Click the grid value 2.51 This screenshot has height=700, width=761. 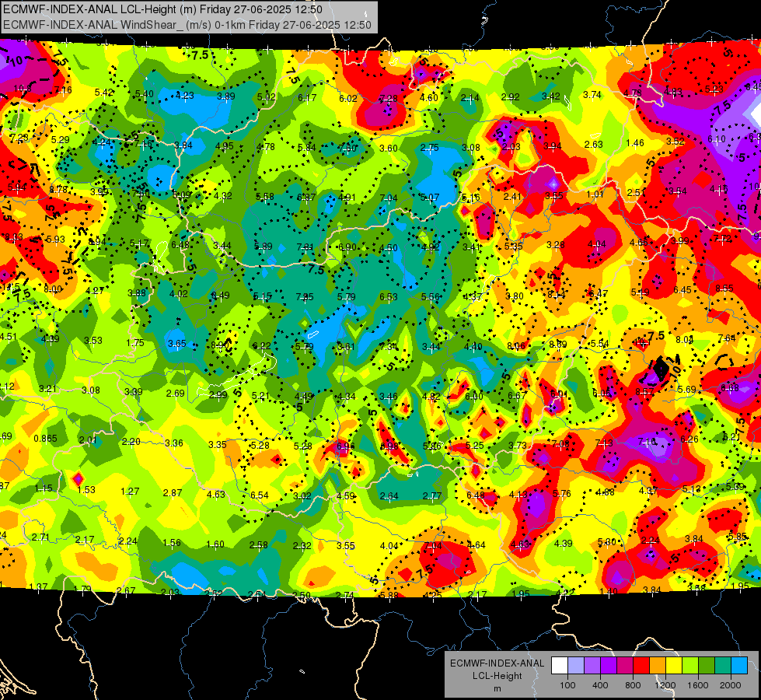pyautogui.click(x=637, y=193)
